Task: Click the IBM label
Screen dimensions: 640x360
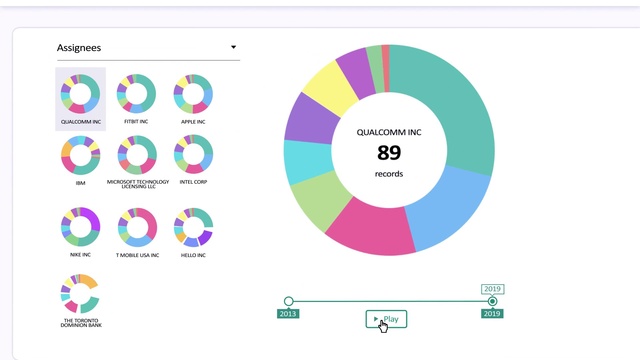Action: pos(80,183)
